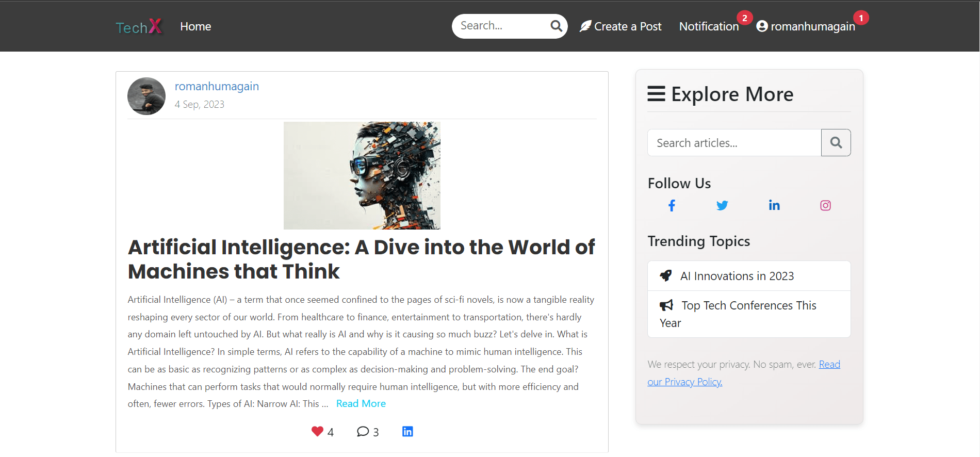
Task: Open the AI article cover image
Action: tap(362, 175)
